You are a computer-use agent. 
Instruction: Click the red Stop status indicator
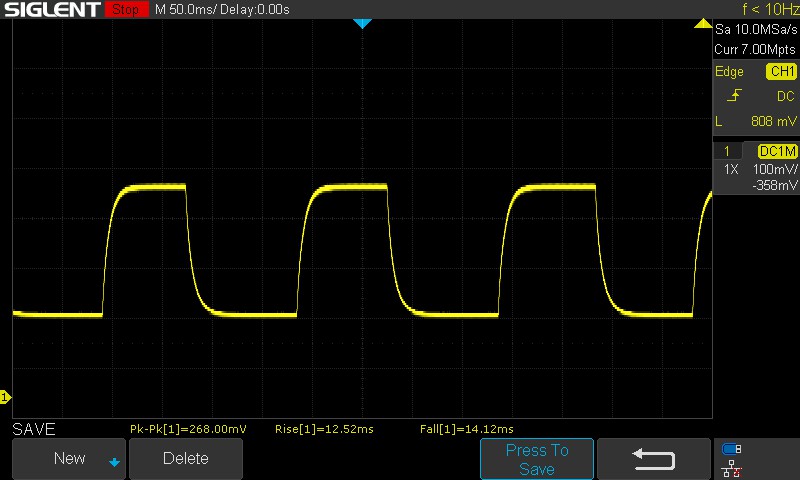(127, 9)
